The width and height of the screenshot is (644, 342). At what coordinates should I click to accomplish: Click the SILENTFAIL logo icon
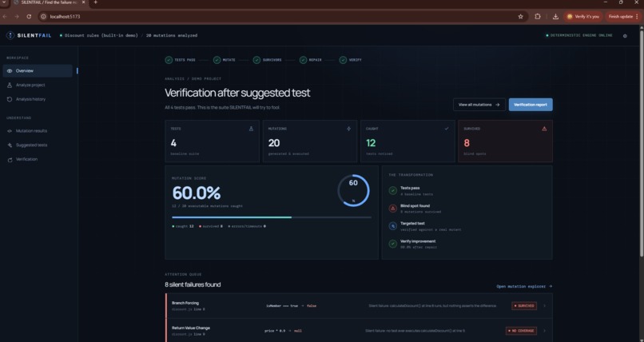tap(10, 35)
